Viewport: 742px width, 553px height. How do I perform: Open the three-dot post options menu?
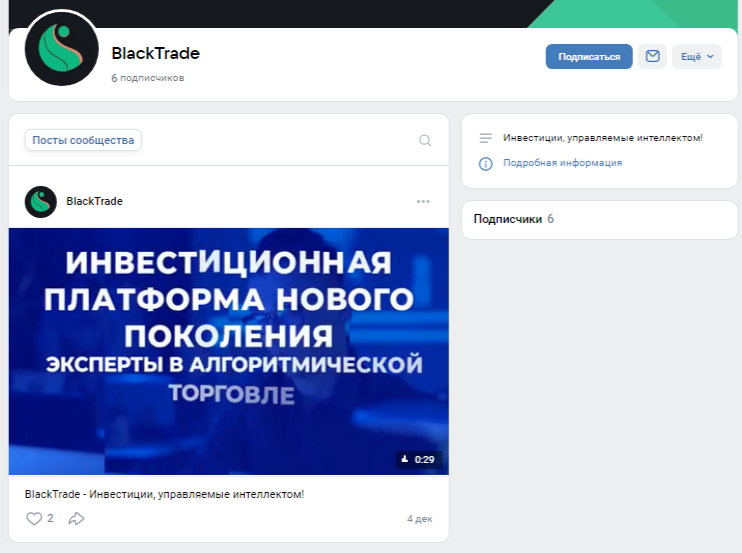click(423, 201)
